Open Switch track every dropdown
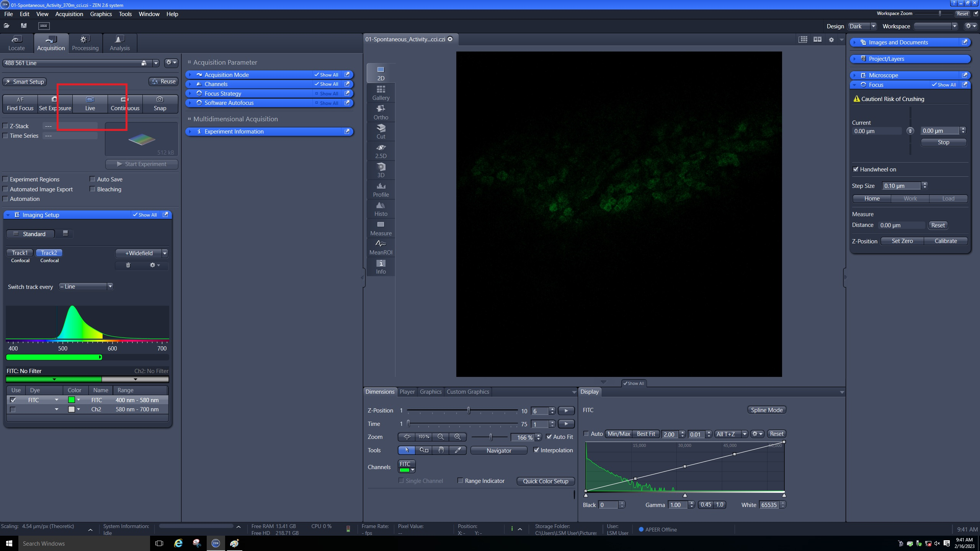980x551 pixels. coord(86,287)
